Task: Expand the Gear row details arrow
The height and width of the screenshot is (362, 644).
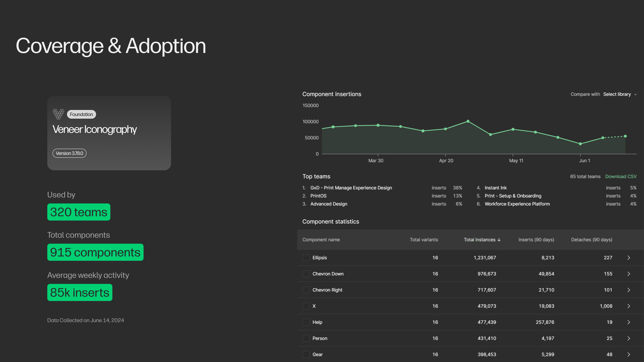Action: (x=629, y=354)
